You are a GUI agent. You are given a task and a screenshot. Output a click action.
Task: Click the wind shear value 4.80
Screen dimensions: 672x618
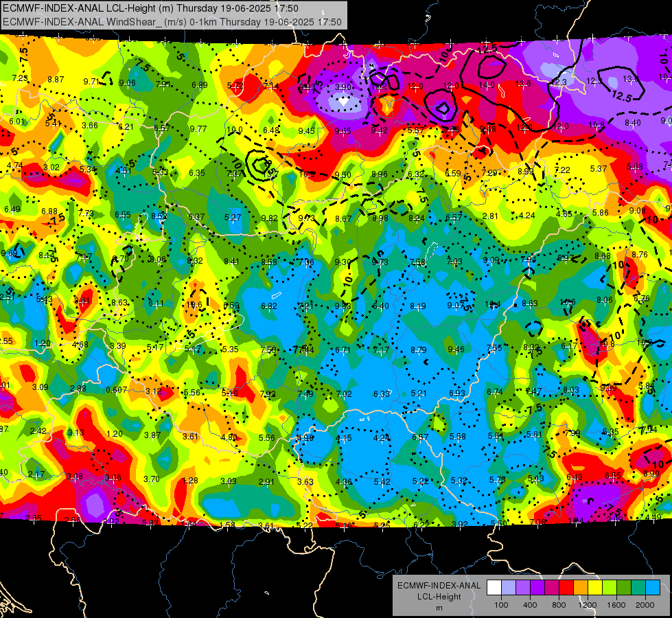229,437
